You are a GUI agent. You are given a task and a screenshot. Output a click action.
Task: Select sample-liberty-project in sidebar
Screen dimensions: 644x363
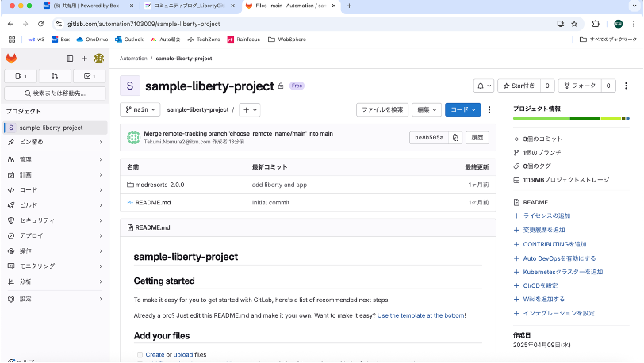click(56, 128)
